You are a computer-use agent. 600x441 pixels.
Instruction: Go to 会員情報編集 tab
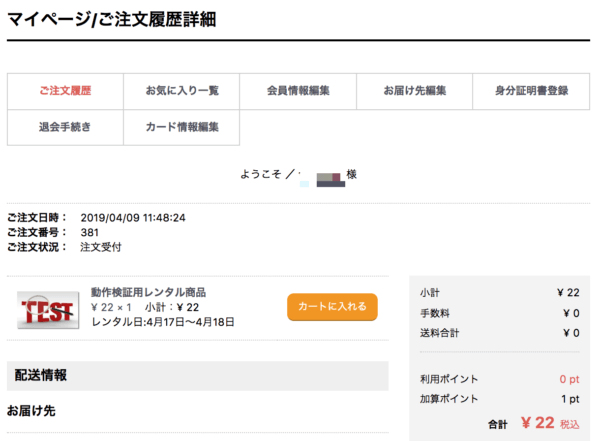point(298,91)
